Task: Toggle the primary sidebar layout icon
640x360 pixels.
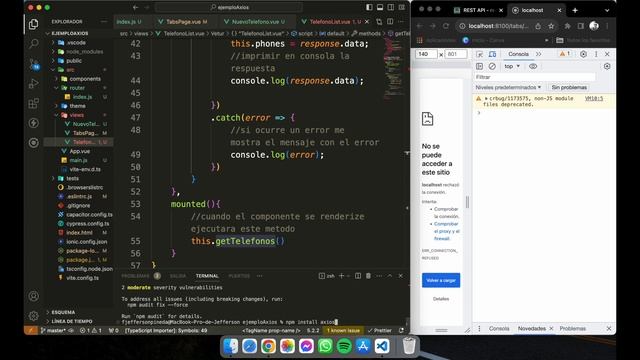Action: (x=369, y=7)
